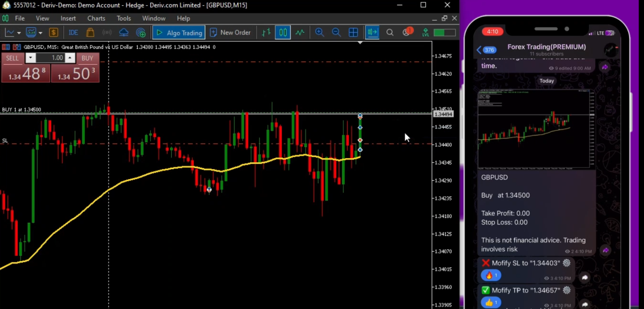Open the chart image in Telegram post
The image size is (644, 309).
tap(535, 129)
